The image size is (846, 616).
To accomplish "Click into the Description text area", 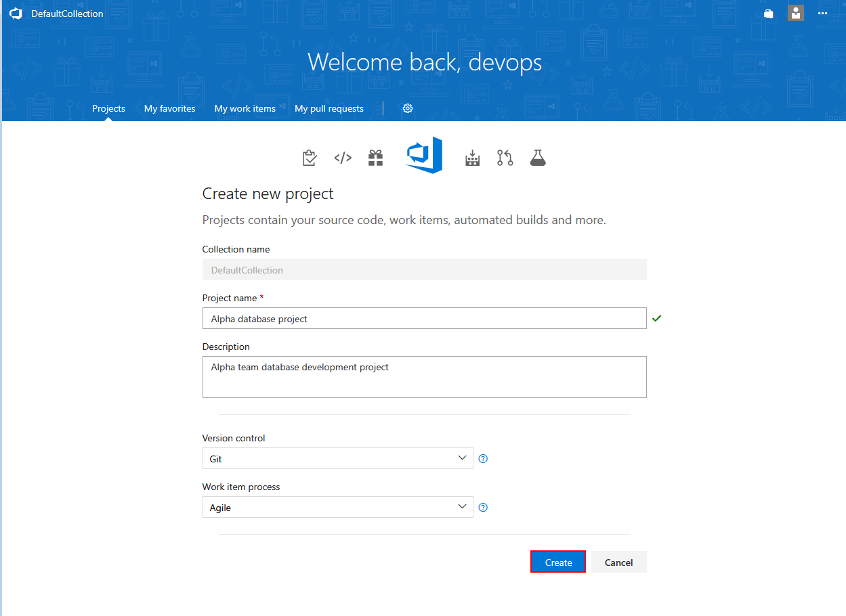I will click(424, 377).
